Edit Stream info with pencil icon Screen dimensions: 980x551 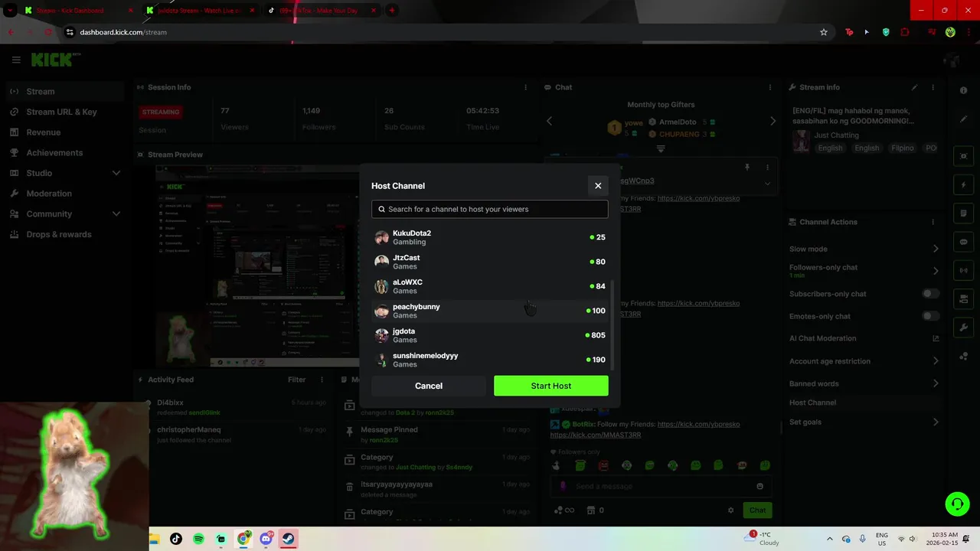pos(914,87)
